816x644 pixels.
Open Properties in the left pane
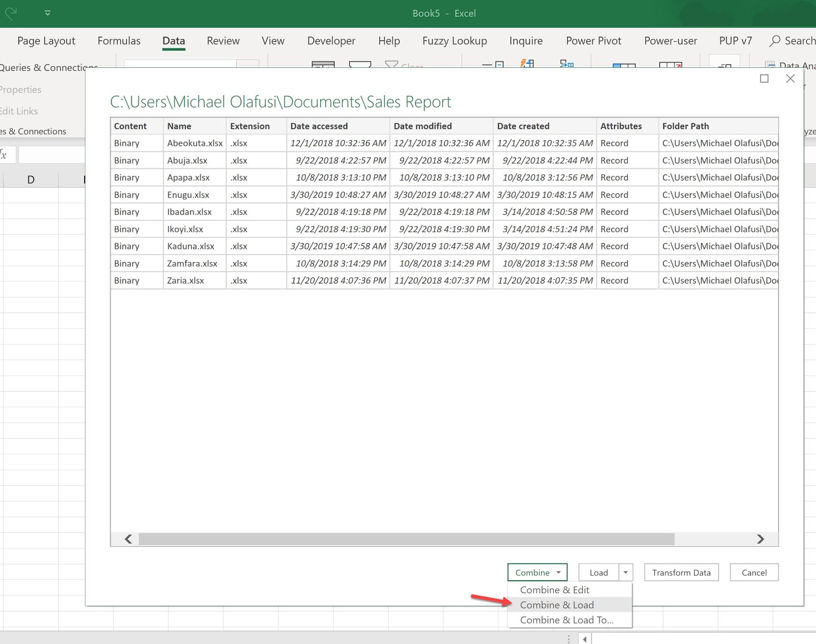coord(20,89)
